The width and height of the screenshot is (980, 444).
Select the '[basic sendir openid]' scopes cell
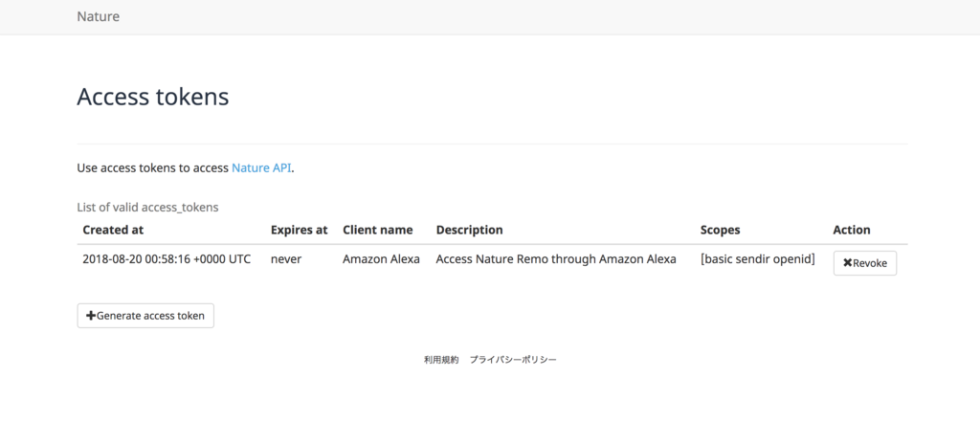(x=757, y=258)
